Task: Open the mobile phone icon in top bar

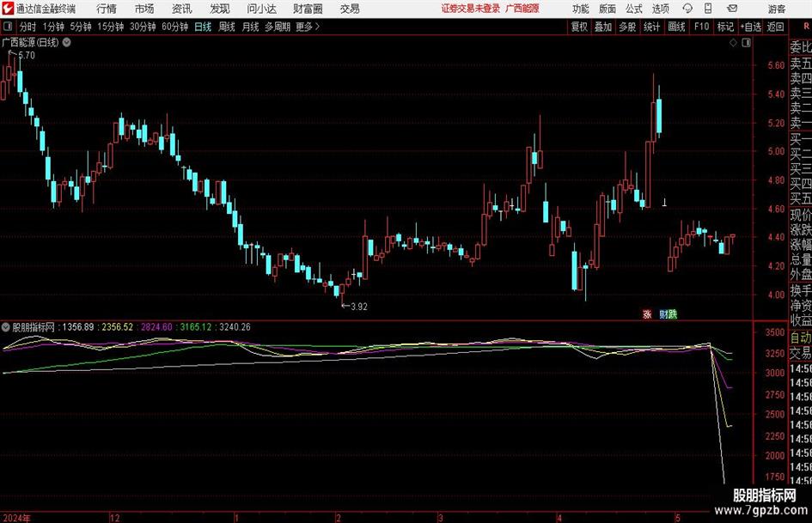Action: click(708, 9)
